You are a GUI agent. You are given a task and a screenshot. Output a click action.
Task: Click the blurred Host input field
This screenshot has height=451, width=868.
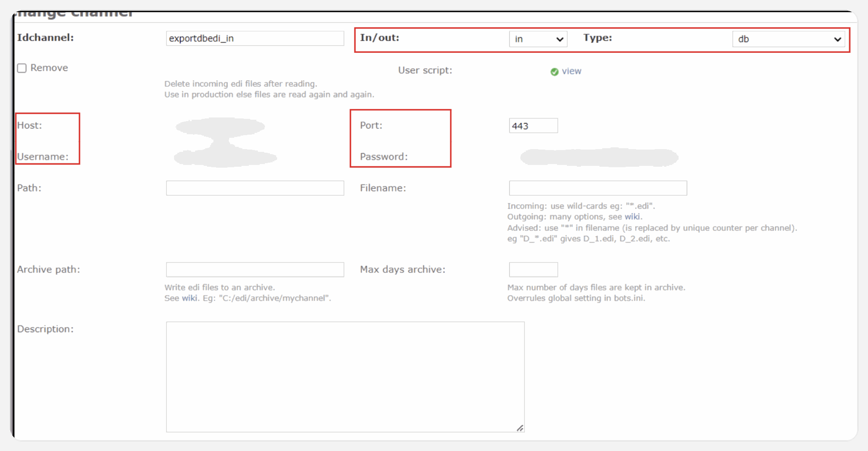tap(221, 127)
